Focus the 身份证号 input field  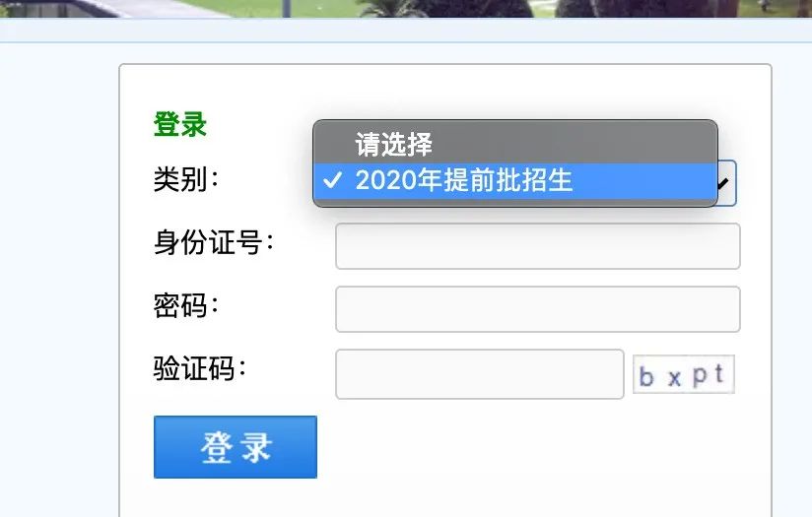click(x=537, y=246)
